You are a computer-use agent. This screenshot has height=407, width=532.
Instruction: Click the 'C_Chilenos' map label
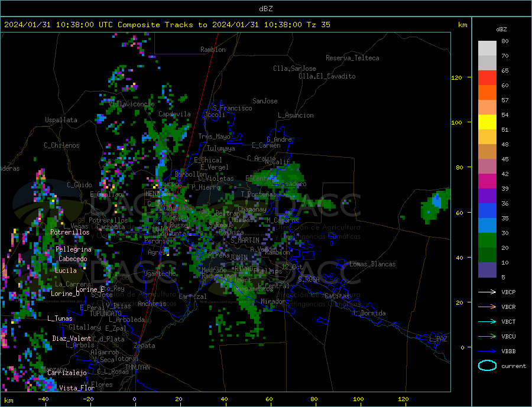point(61,145)
